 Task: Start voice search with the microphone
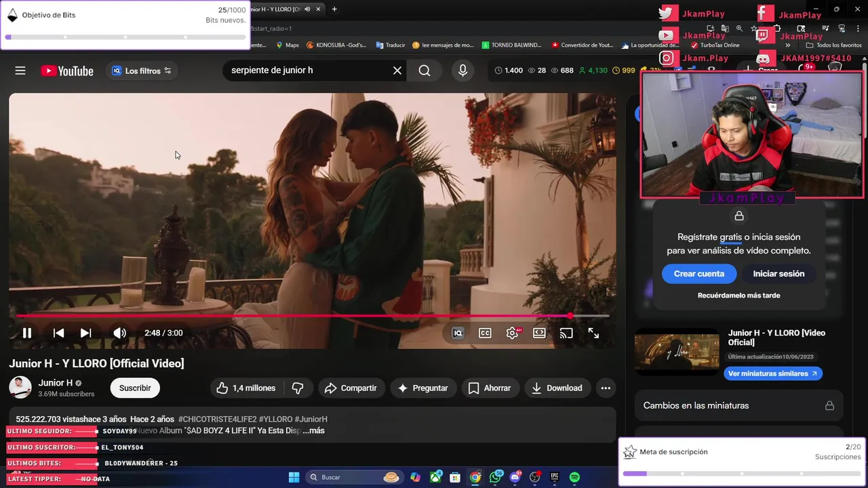click(462, 70)
